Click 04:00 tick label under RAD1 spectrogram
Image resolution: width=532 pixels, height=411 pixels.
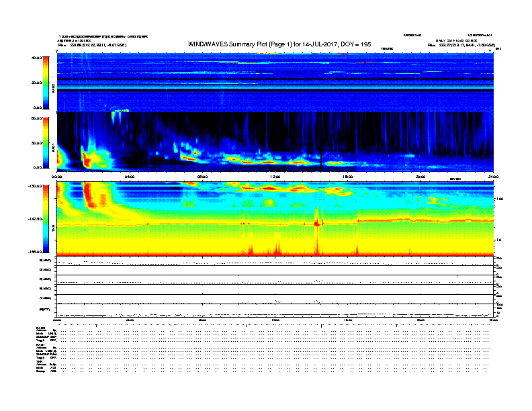click(x=130, y=177)
